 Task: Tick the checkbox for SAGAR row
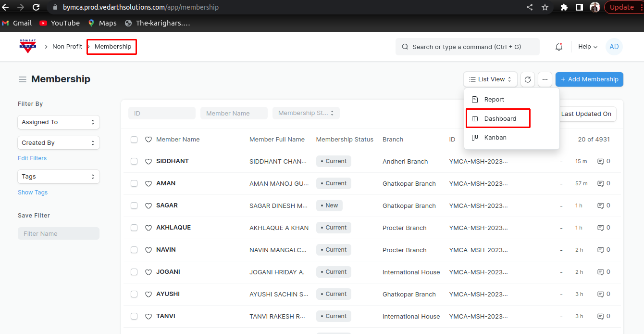tap(134, 206)
